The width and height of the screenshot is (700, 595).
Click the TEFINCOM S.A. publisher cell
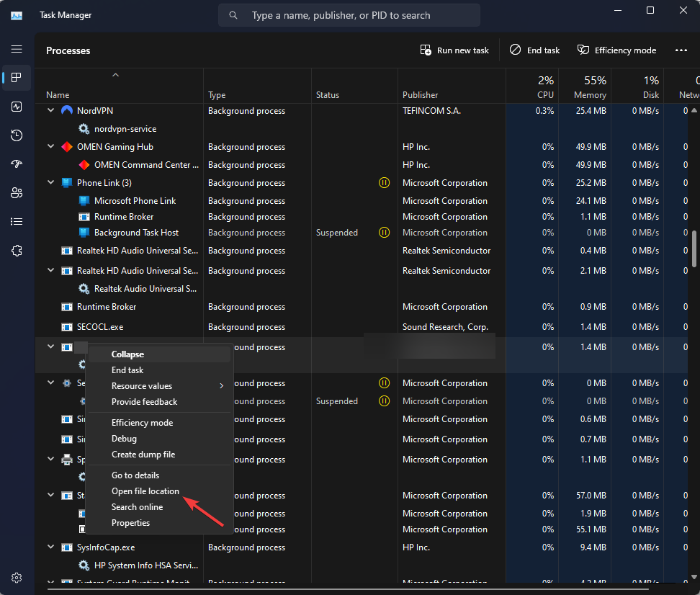[431, 110]
